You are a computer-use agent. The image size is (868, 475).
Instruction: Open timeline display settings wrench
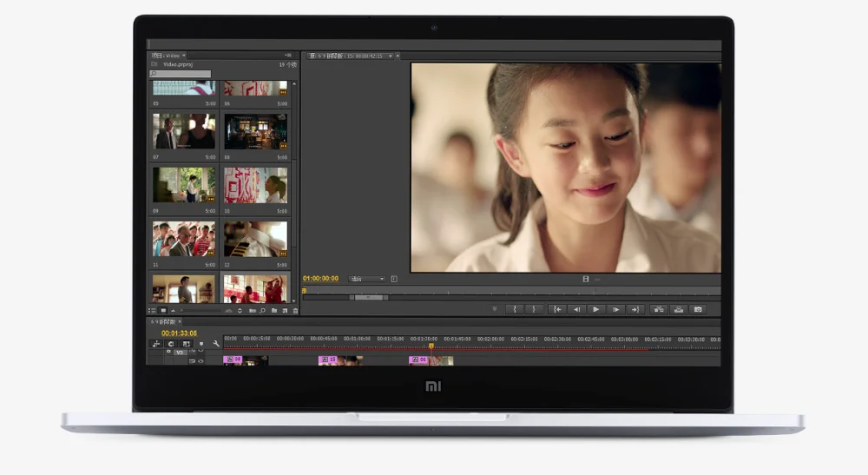pos(216,344)
